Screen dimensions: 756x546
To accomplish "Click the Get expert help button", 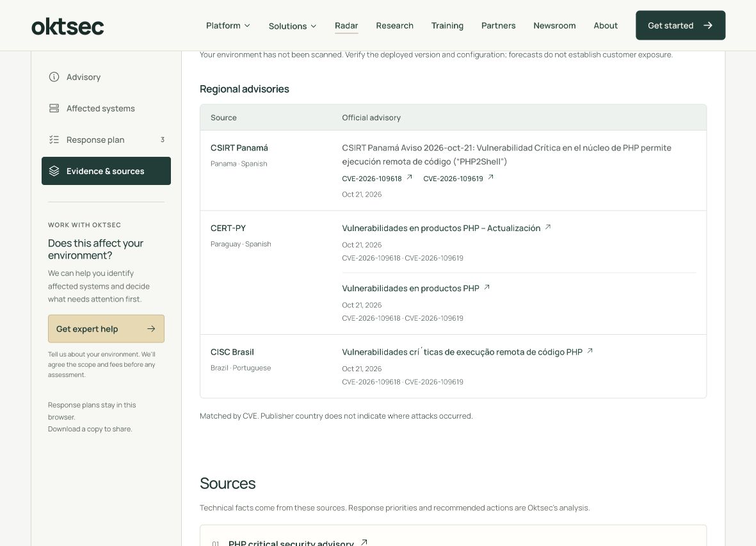I will tap(106, 328).
